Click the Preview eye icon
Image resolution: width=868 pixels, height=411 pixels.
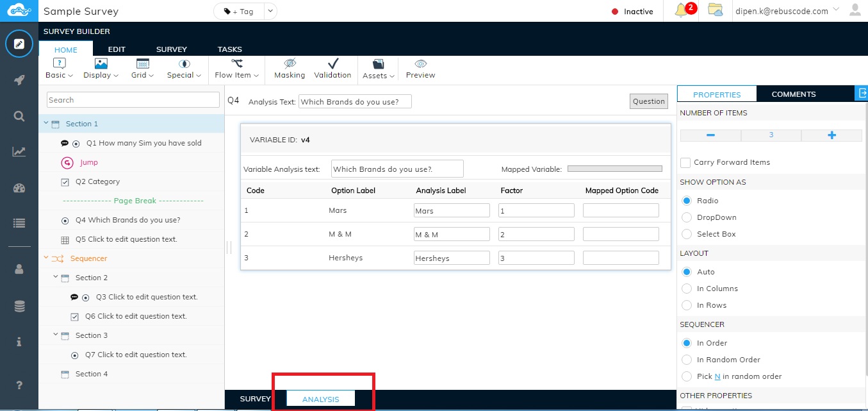pos(420,69)
